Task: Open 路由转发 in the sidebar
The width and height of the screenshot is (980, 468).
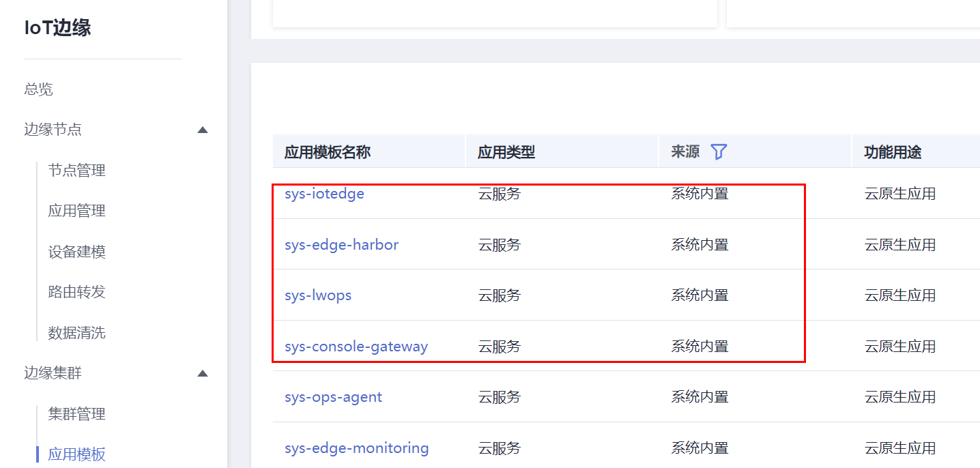Action: click(x=76, y=292)
